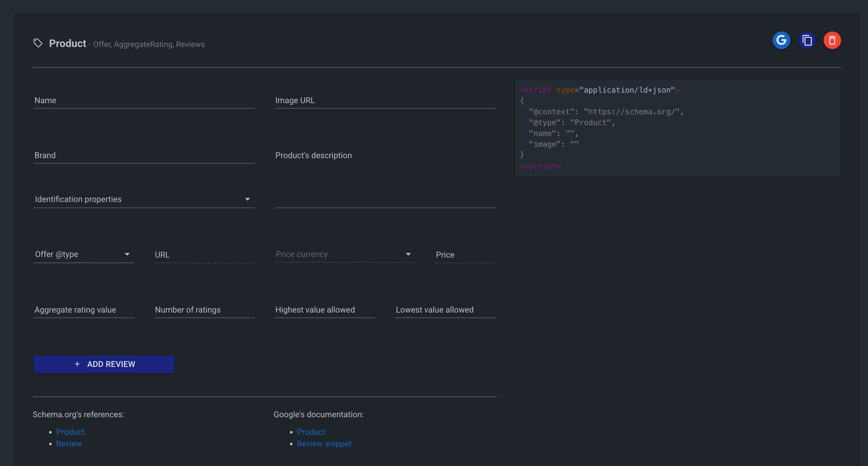Click the opening script tag line
This screenshot has height=466, width=868.
(600, 90)
